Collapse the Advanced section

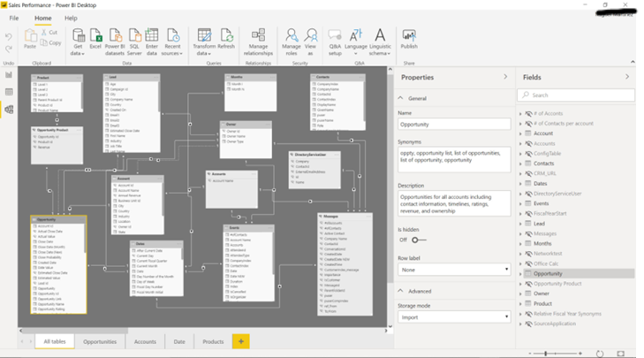click(x=400, y=291)
